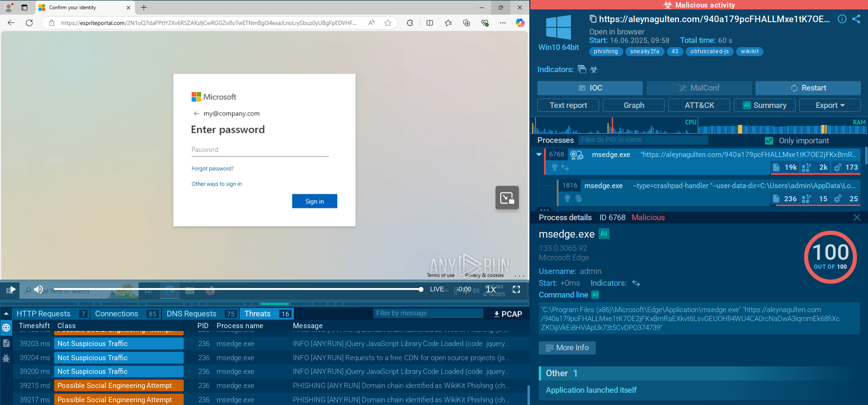Open the IOC panel
This screenshot has height=405, width=868.
590,88
